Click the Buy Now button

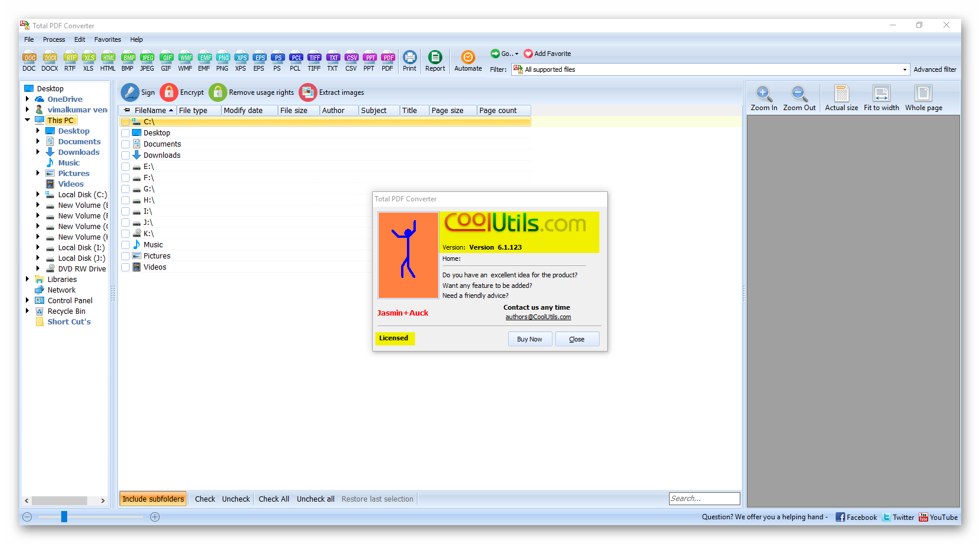[529, 339]
